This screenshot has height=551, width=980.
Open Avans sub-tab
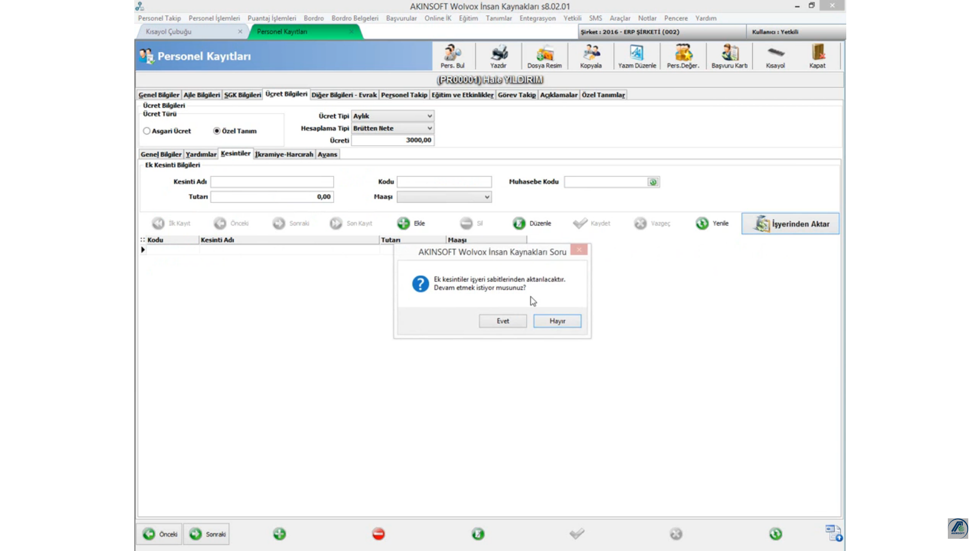(x=327, y=155)
